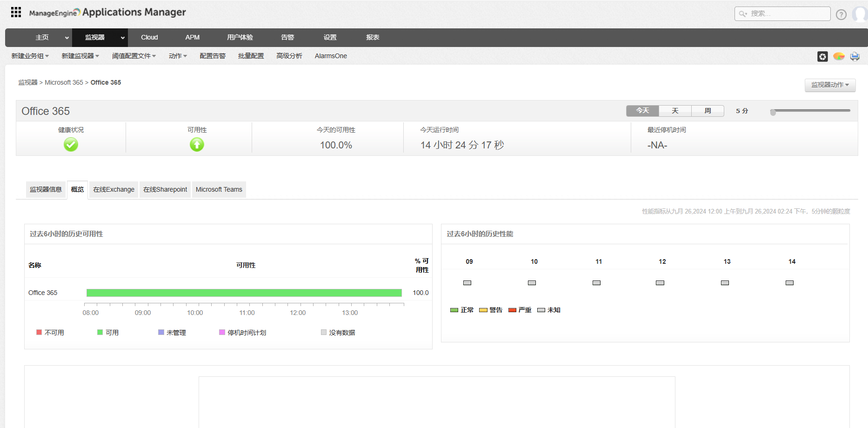Click the 批量配置 link
868x428 pixels.
251,56
